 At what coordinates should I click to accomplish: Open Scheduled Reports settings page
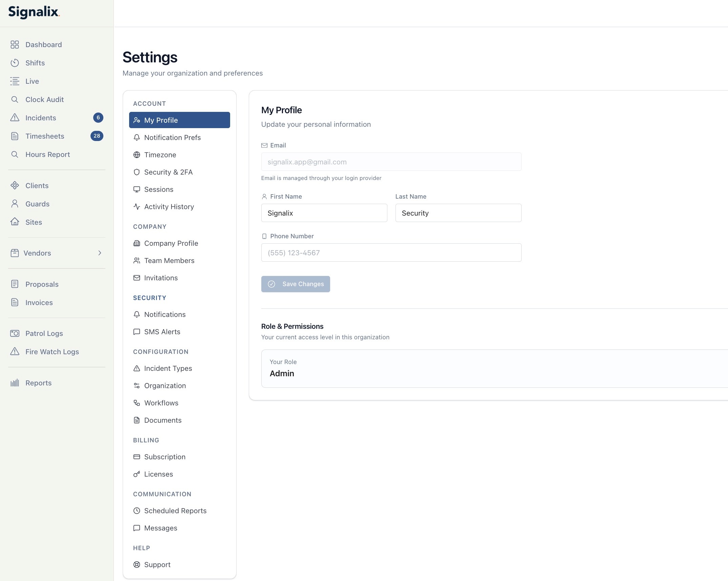click(175, 511)
